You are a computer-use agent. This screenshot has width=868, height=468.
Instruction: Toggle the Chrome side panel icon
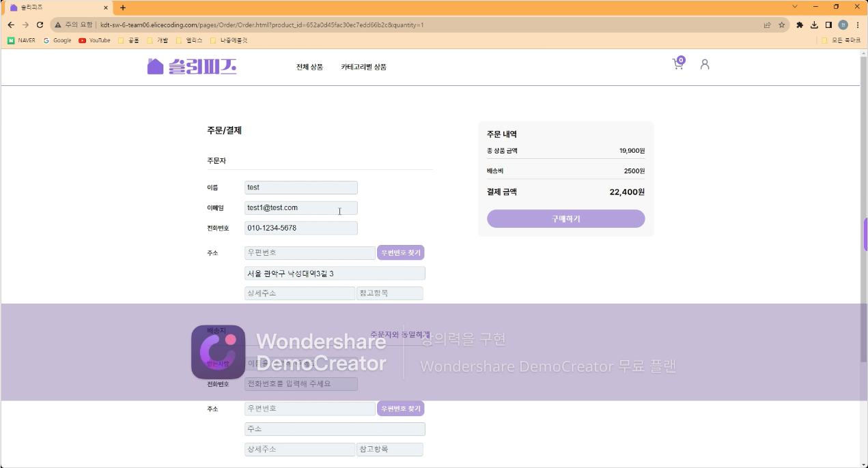(828, 25)
